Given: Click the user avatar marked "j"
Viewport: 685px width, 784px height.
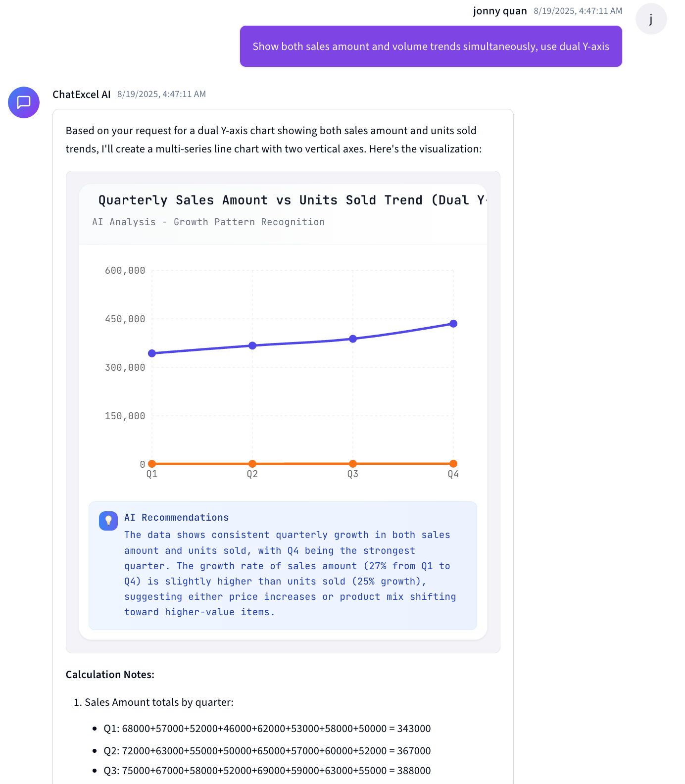Looking at the screenshot, I should click(x=651, y=19).
